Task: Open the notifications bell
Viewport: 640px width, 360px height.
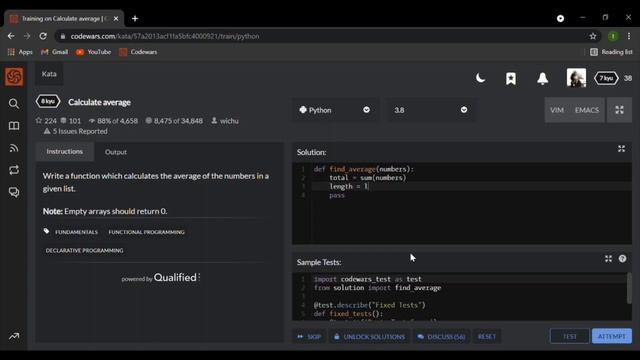Action: pyautogui.click(x=542, y=78)
